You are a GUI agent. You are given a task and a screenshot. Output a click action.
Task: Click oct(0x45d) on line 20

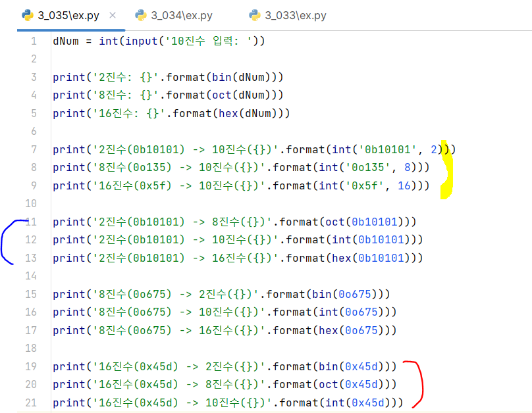[x=351, y=385]
